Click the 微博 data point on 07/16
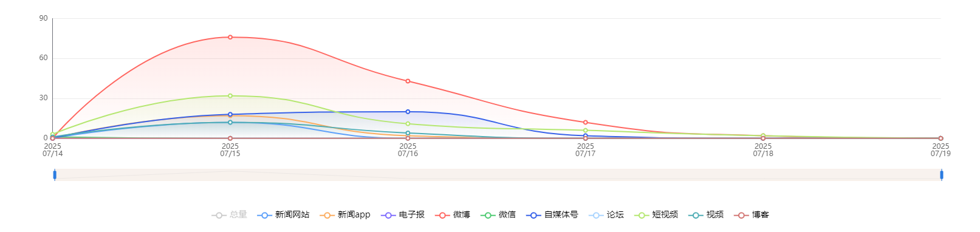This screenshot has width=980, height=232. [x=408, y=81]
